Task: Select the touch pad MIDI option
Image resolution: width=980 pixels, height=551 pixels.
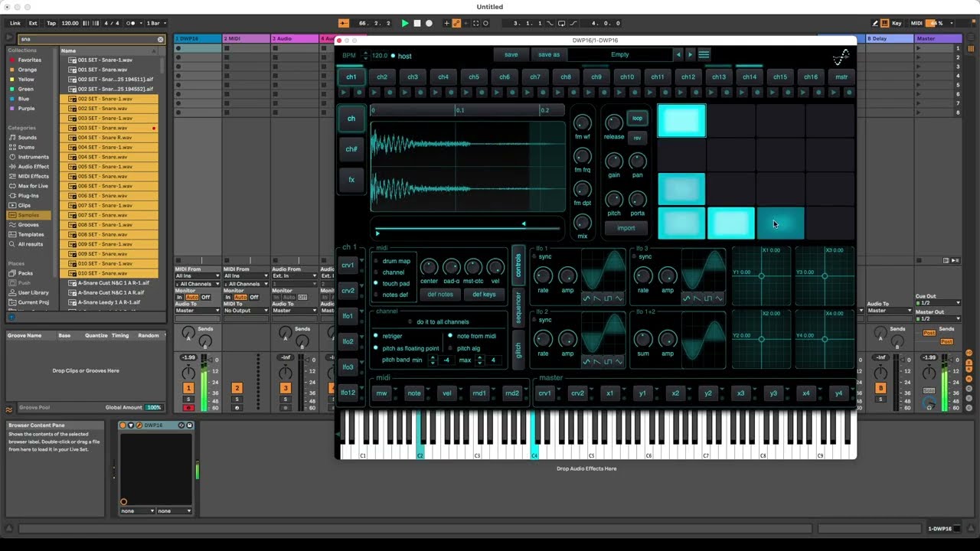Action: click(x=376, y=284)
